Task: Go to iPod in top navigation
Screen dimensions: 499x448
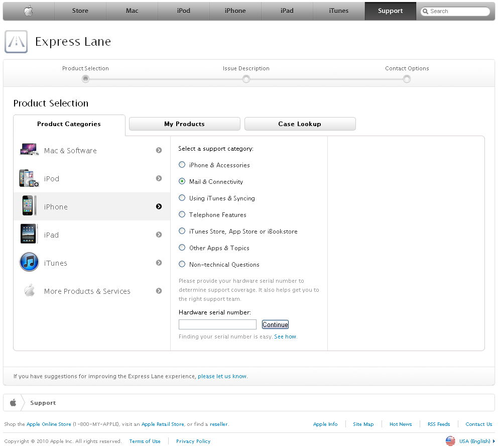Action: click(x=184, y=11)
